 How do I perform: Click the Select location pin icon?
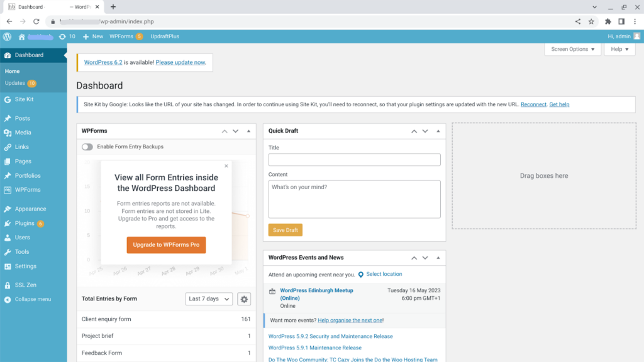click(361, 275)
